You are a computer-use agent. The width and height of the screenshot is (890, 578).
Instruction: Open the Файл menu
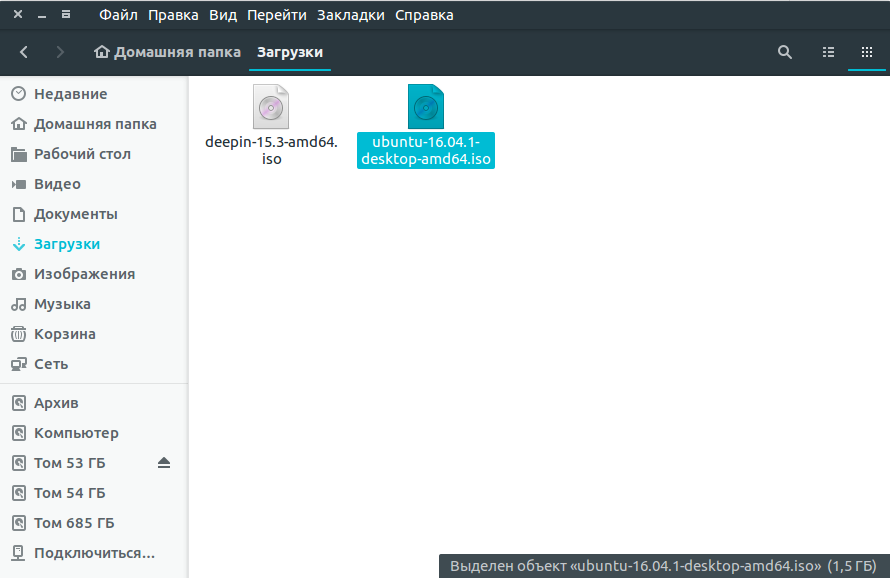click(x=118, y=15)
